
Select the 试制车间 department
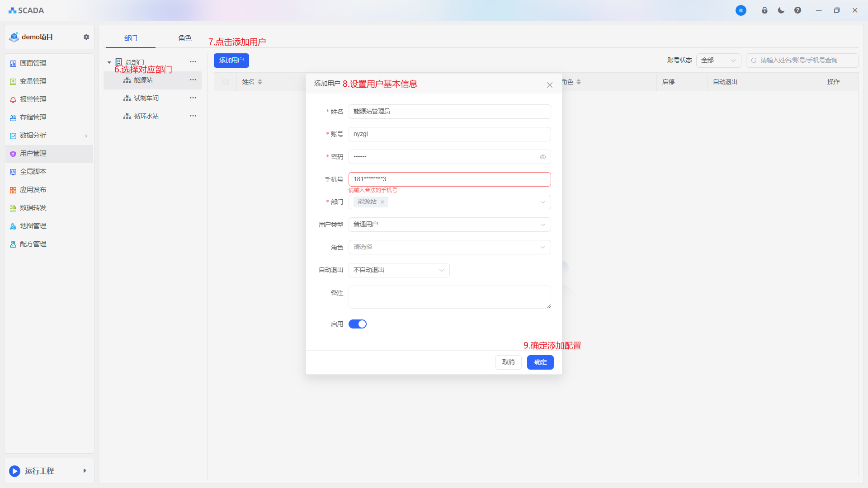click(x=146, y=98)
